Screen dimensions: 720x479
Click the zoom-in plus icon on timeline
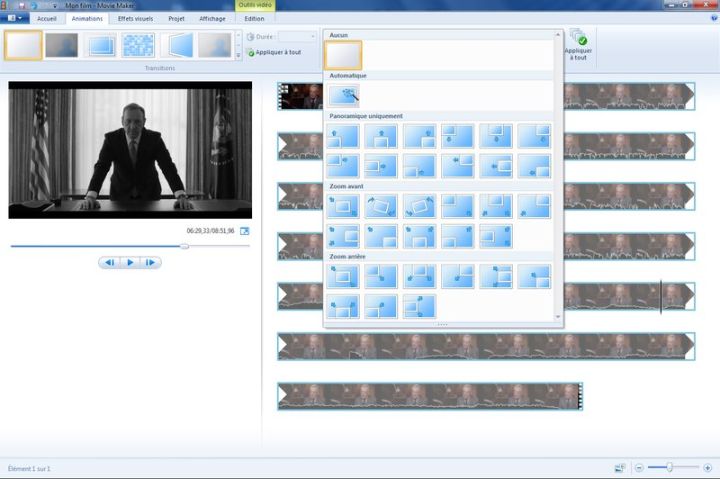pyautogui.click(x=707, y=468)
